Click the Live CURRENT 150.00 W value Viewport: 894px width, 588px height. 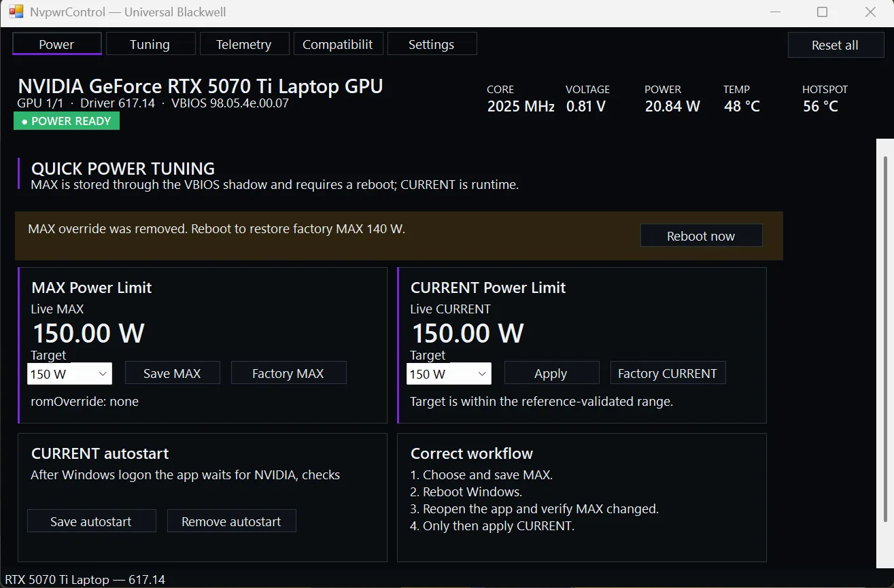468,333
